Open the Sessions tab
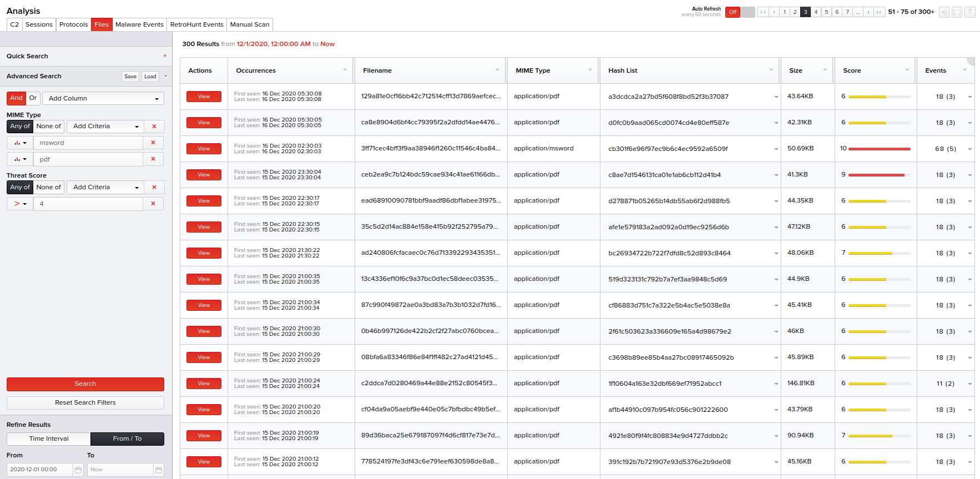The width and height of the screenshot is (980, 479). point(39,24)
